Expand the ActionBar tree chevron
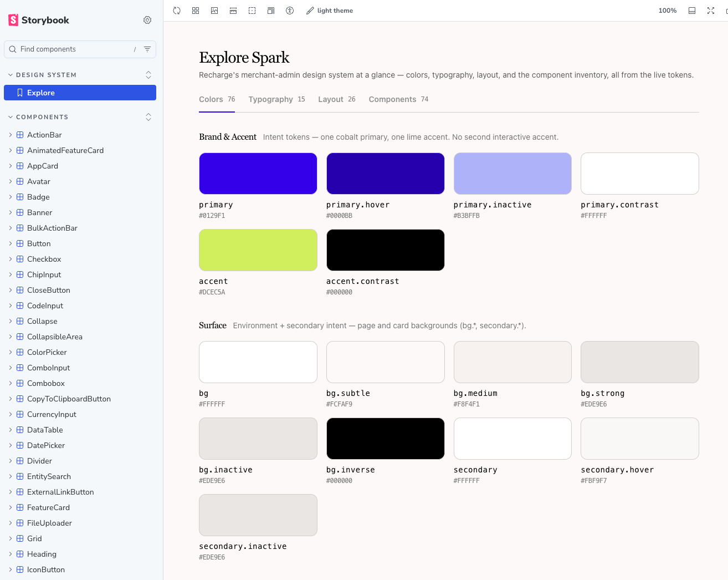This screenshot has width=728, height=580. [x=10, y=135]
